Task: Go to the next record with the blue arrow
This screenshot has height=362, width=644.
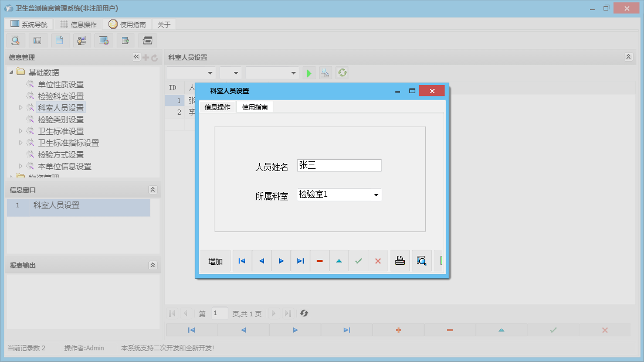Action: click(x=280, y=261)
